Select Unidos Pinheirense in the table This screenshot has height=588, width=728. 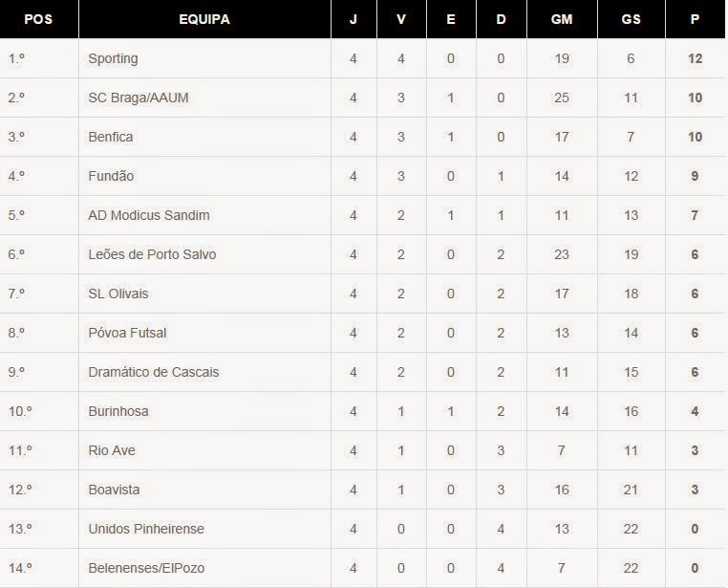click(146, 529)
